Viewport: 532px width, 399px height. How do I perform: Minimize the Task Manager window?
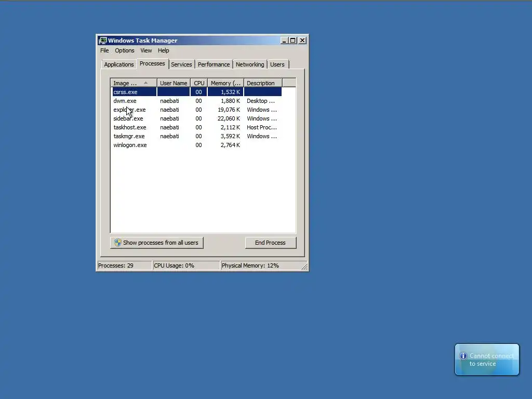click(x=284, y=41)
